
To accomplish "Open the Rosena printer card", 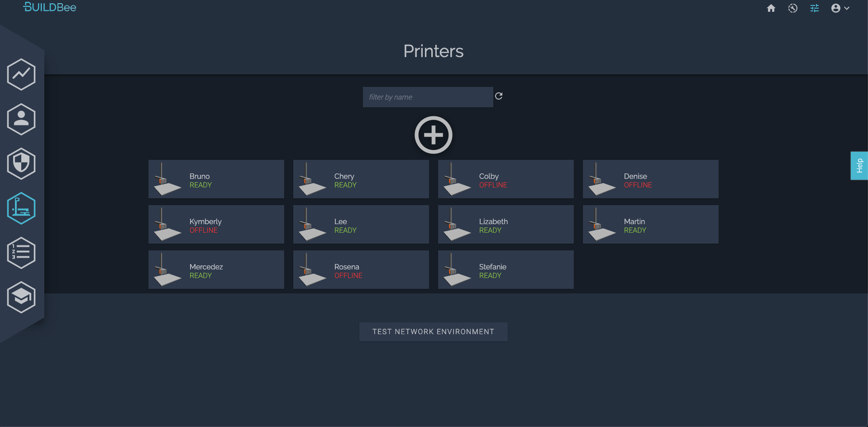I will [361, 269].
